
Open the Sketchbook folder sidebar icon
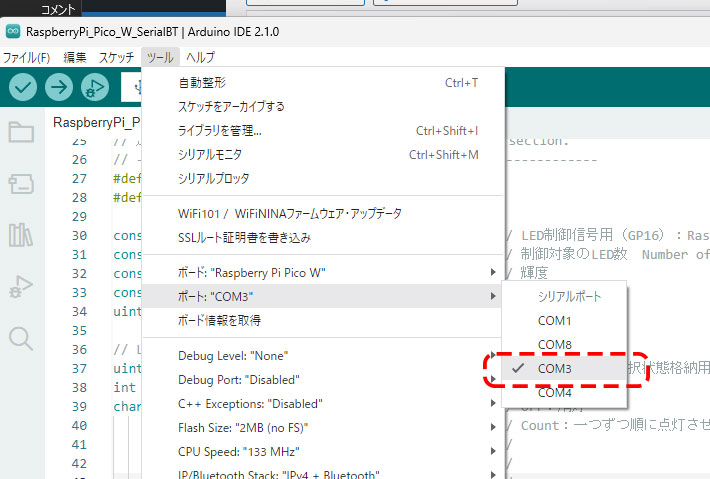pyautogui.click(x=21, y=132)
